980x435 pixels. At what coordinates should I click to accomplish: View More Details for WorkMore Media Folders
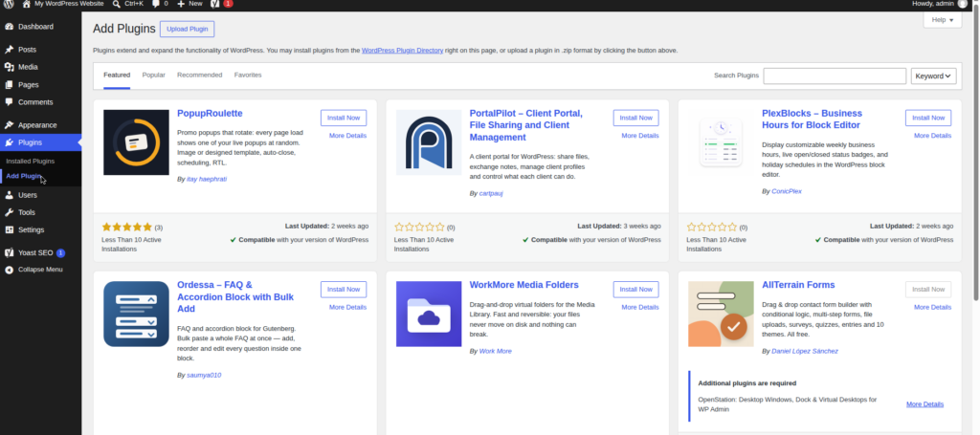(640, 307)
